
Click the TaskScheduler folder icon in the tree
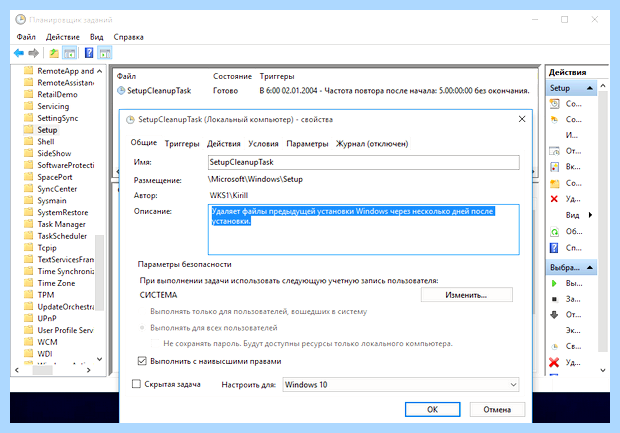(28, 236)
